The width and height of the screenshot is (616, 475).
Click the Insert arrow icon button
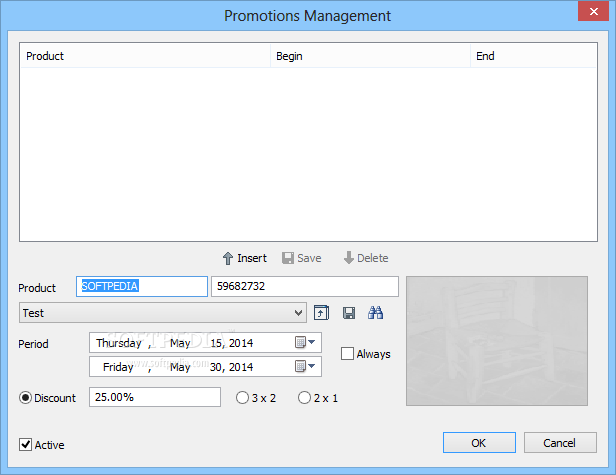[244, 258]
